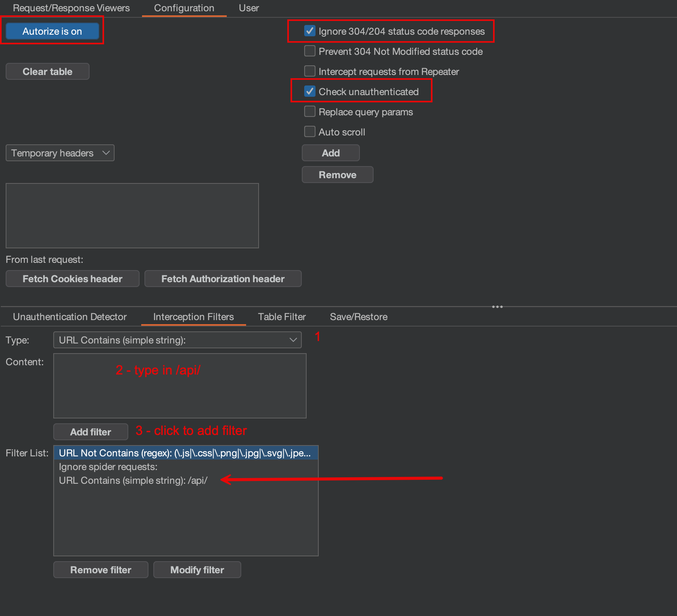The width and height of the screenshot is (677, 616).
Task: Open the interception filter Type dropdown
Action: click(x=177, y=340)
